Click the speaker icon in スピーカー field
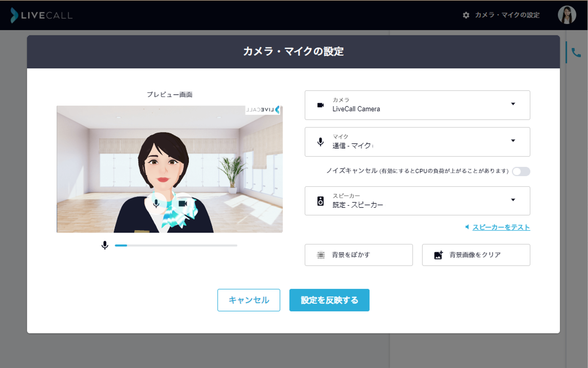 (x=320, y=201)
